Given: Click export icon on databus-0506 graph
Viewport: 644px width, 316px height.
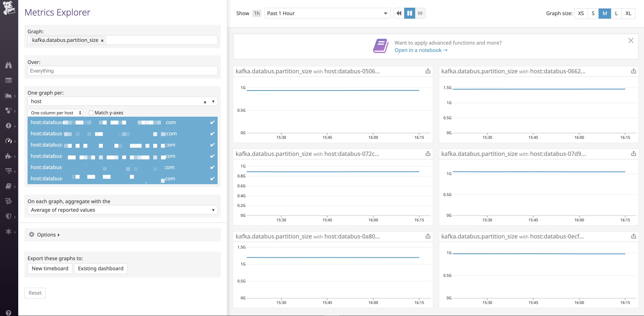Looking at the screenshot, I should click(428, 71).
